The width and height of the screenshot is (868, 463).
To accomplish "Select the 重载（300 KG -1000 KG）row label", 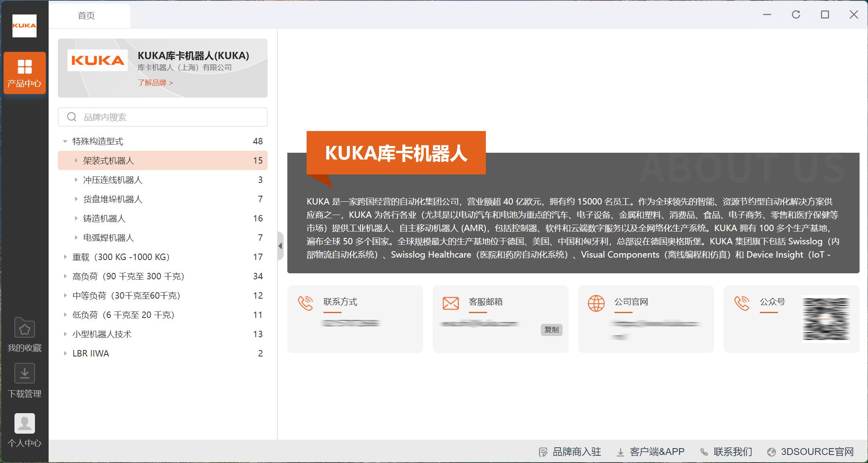I will coord(121,257).
